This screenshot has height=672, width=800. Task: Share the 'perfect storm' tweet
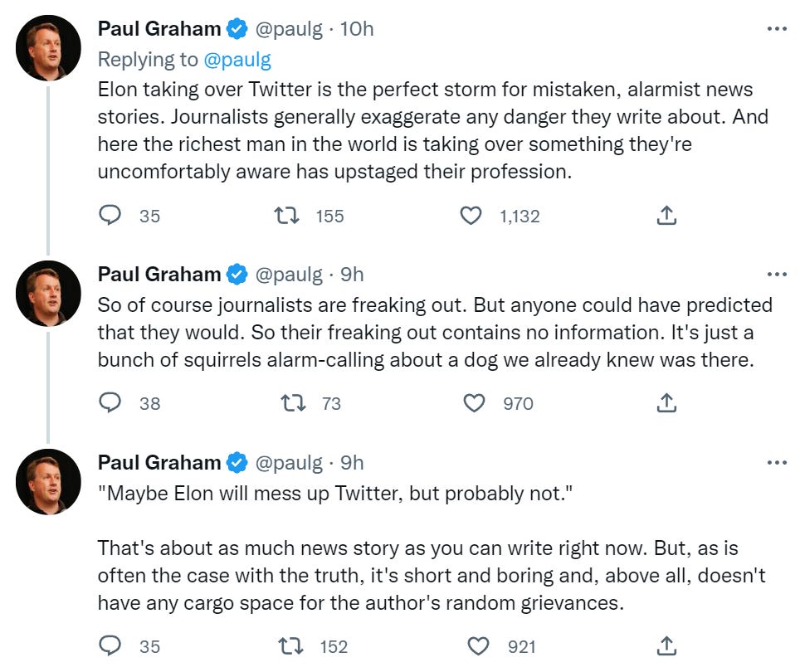click(666, 216)
